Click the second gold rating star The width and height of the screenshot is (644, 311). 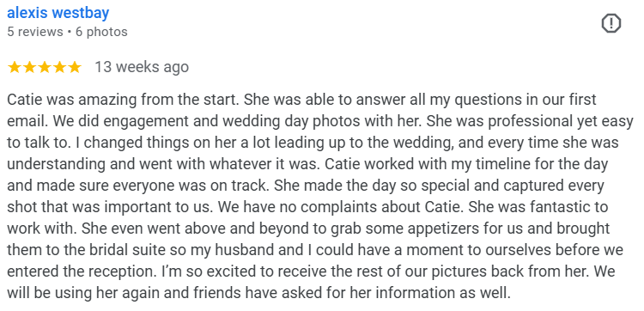click(x=29, y=67)
